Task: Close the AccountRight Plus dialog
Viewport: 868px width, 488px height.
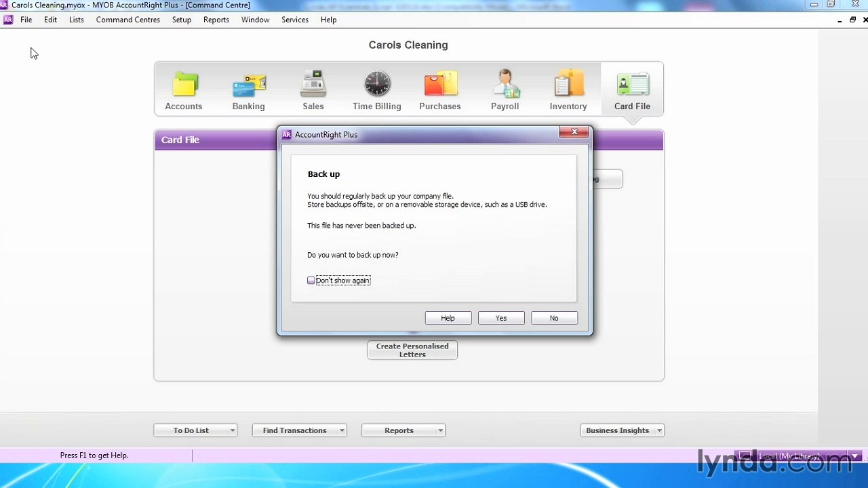Action: (574, 132)
